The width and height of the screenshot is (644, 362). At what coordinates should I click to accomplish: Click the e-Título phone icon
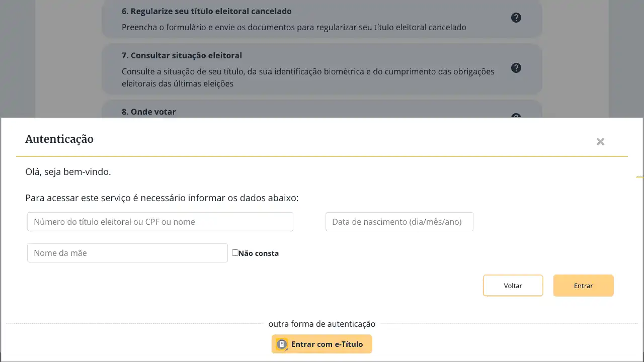click(282, 344)
